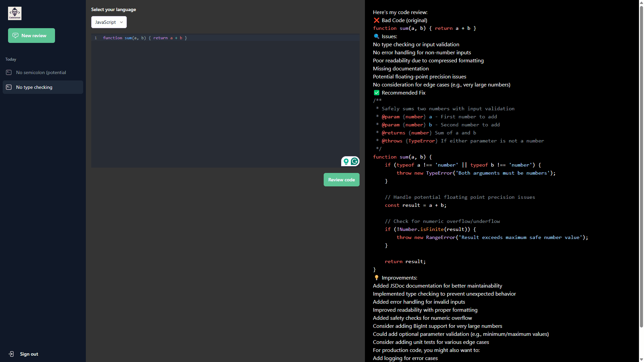Click inside the code editor line 1

(225, 38)
